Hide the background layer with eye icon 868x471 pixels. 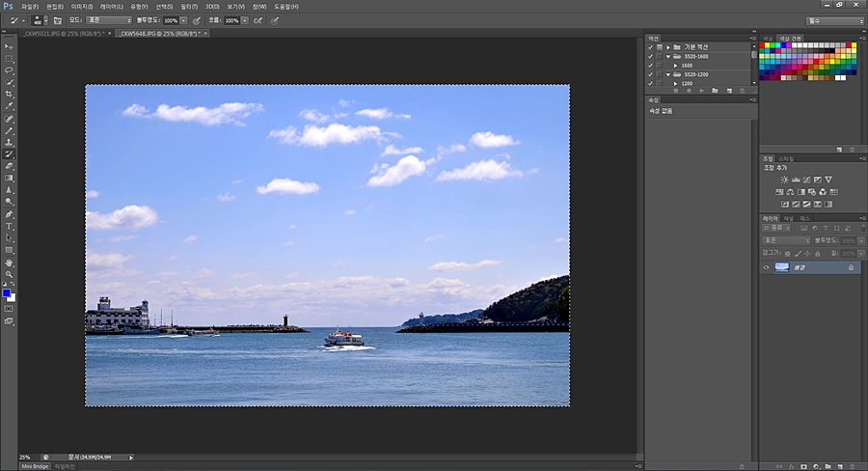[x=767, y=267]
